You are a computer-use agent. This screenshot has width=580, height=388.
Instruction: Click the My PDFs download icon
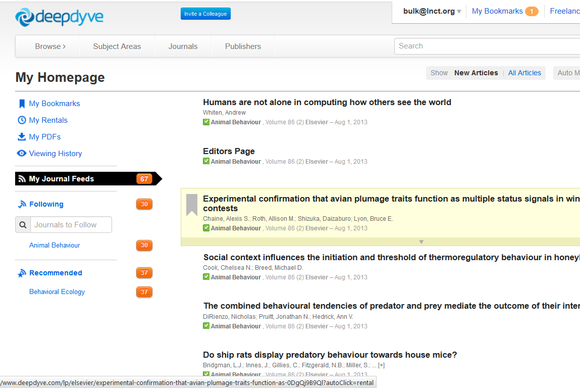point(22,137)
